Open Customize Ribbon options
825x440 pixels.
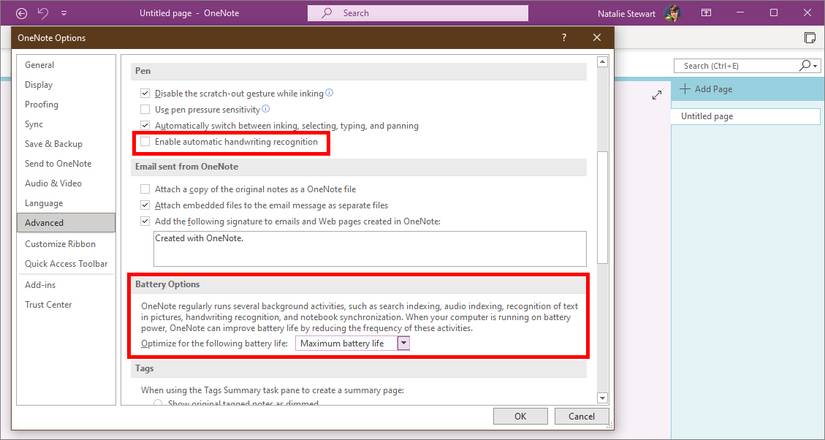pos(66,244)
